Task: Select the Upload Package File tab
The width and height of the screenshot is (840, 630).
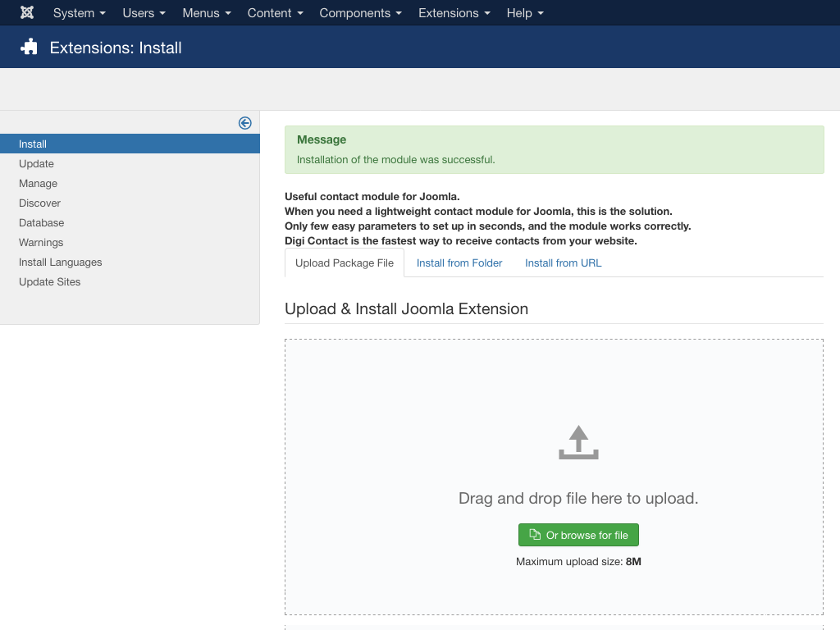Action: pyautogui.click(x=345, y=263)
